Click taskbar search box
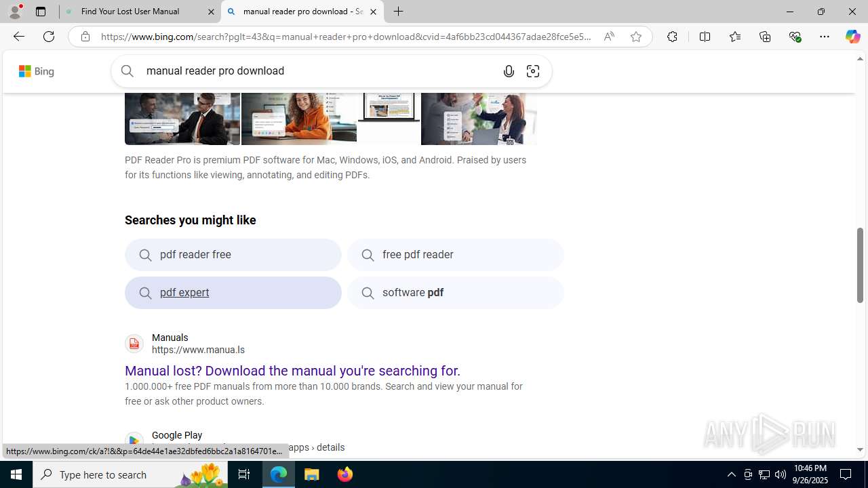 tap(130, 474)
